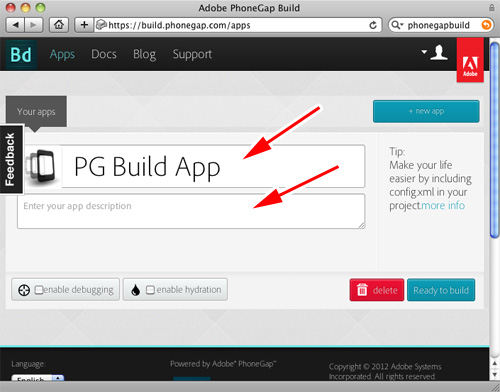500x392 pixels.
Task: Click the + new app button
Action: click(426, 111)
